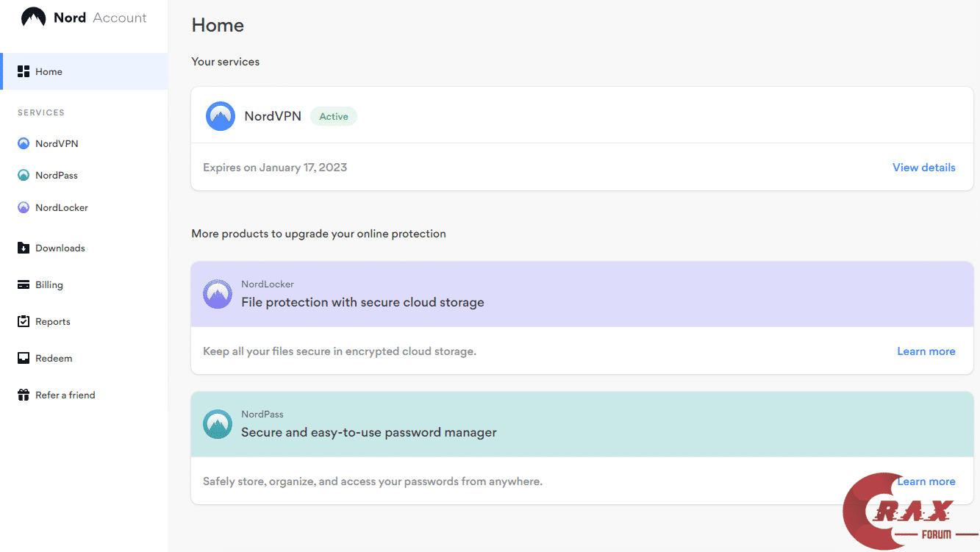The width and height of the screenshot is (980, 552).
Task: Click Learn more for NordLocker
Action: coord(926,351)
